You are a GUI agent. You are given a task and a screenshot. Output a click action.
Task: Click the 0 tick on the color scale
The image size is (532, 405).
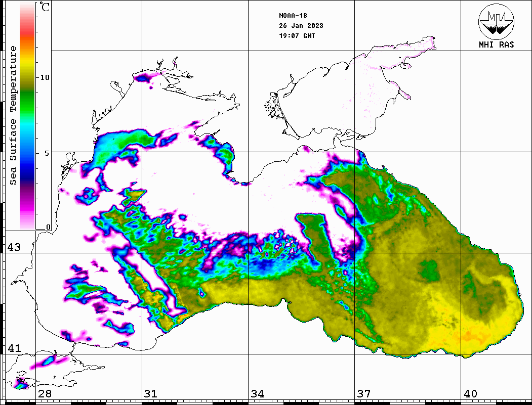point(48,227)
